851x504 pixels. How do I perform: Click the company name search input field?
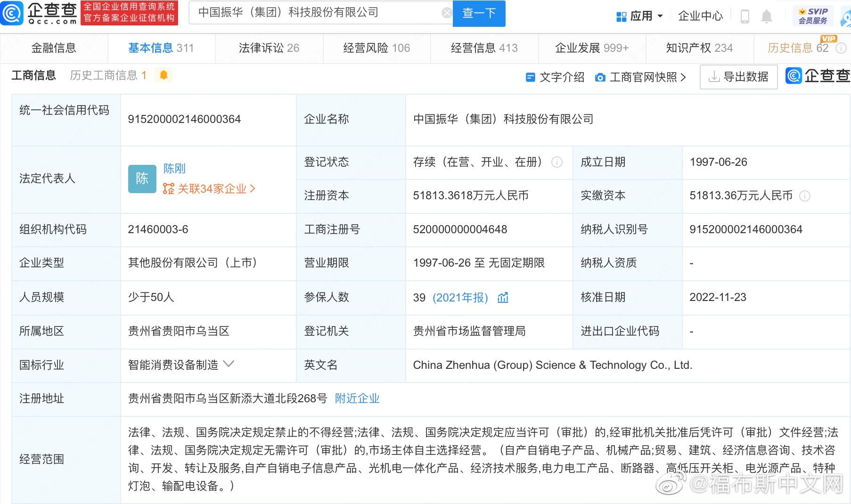click(x=320, y=13)
